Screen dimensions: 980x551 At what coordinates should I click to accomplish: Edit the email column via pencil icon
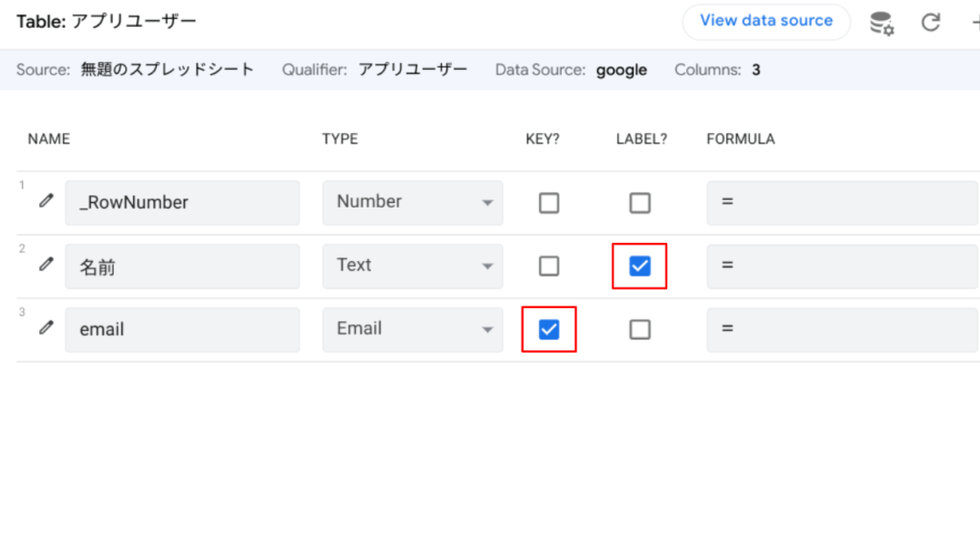[x=46, y=328]
